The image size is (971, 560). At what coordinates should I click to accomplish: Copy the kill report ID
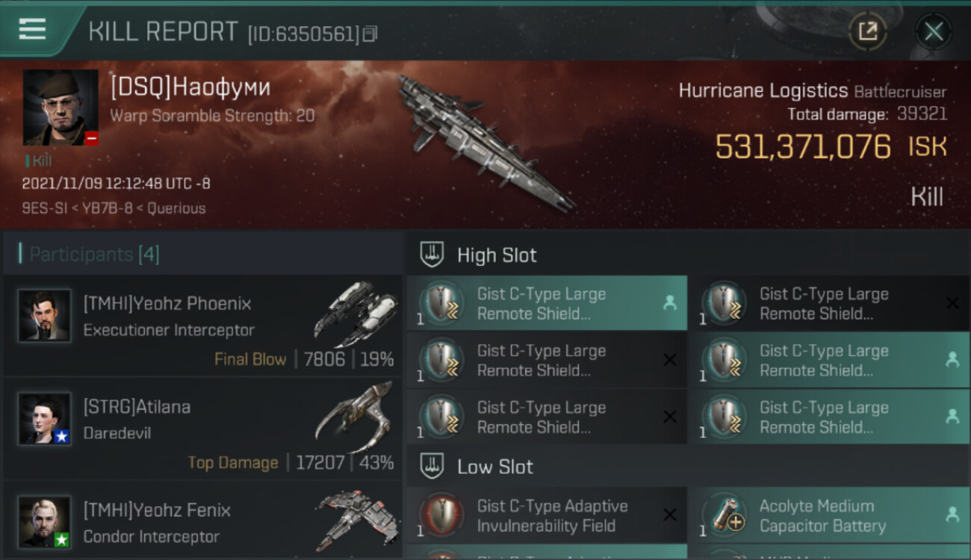click(x=370, y=34)
